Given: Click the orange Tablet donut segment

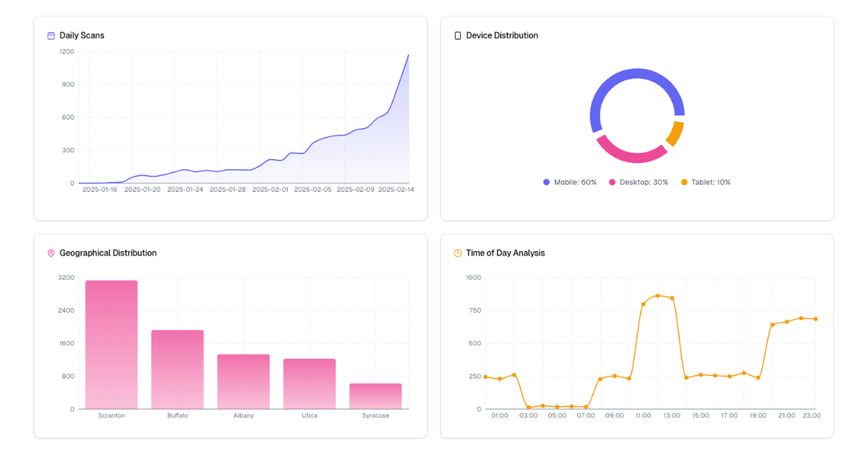Looking at the screenshot, I should pos(676,134).
